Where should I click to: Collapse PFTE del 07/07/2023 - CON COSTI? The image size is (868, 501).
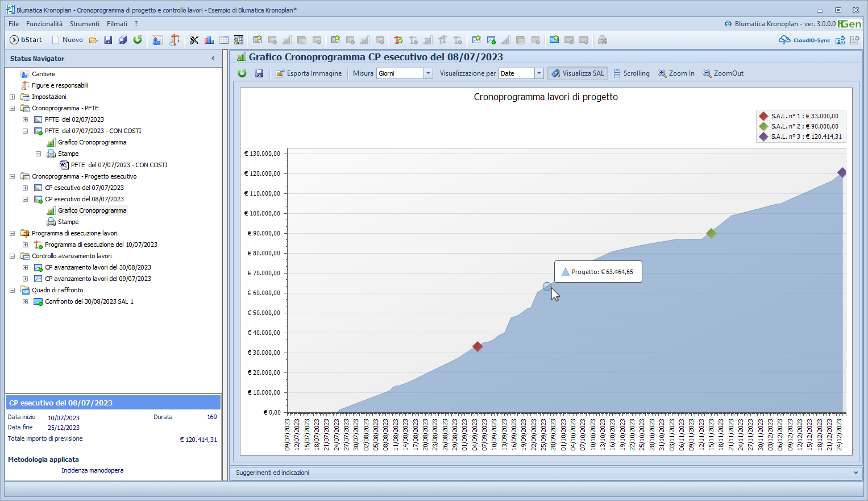(25, 131)
